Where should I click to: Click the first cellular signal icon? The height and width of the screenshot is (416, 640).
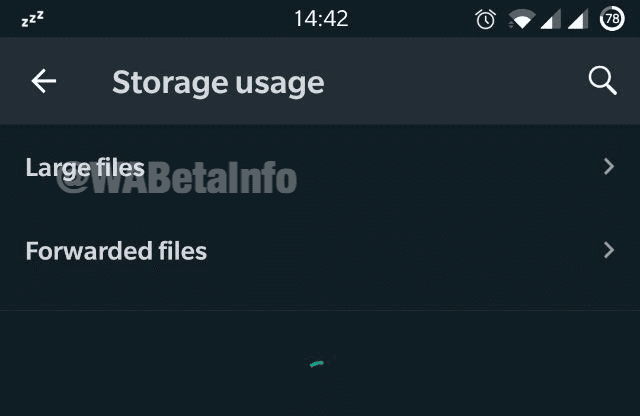tap(550, 19)
